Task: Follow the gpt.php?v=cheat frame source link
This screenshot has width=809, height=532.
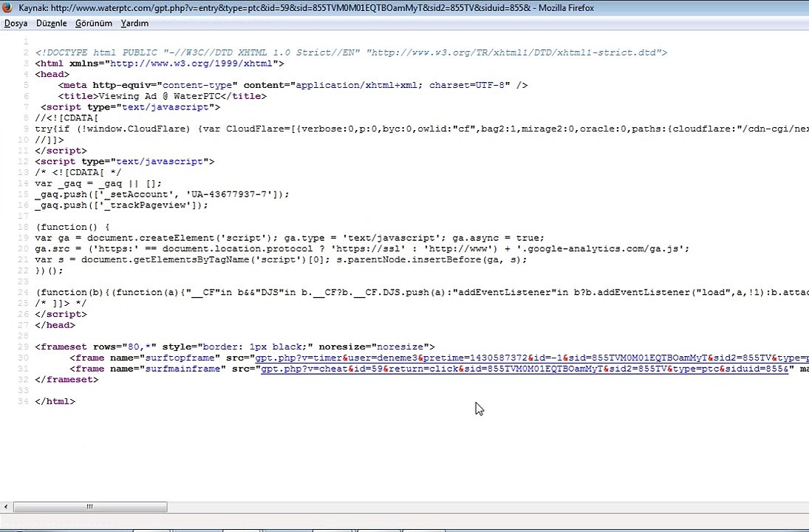Action: 525,369
